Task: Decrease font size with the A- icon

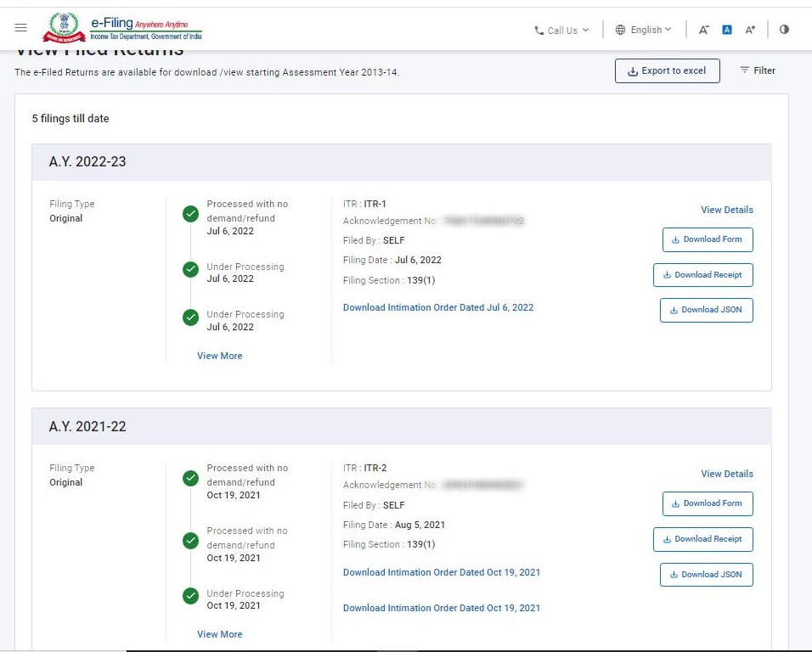Action: click(x=703, y=30)
